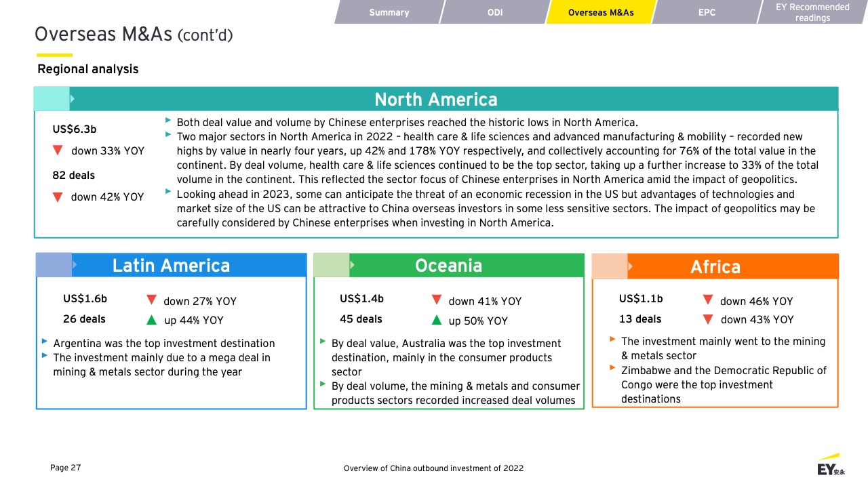Click the bullet before 'Argentina was the top'
868x488 pixels.
[x=44, y=341]
